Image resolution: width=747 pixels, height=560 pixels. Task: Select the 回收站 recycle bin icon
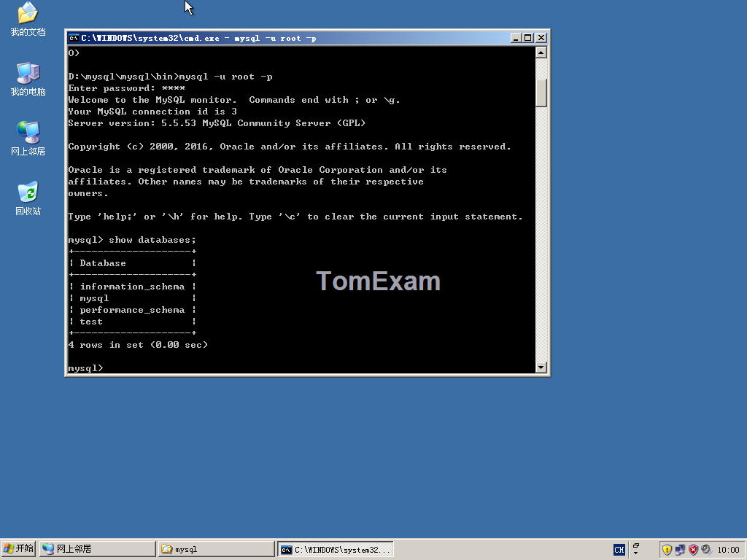tap(28, 198)
